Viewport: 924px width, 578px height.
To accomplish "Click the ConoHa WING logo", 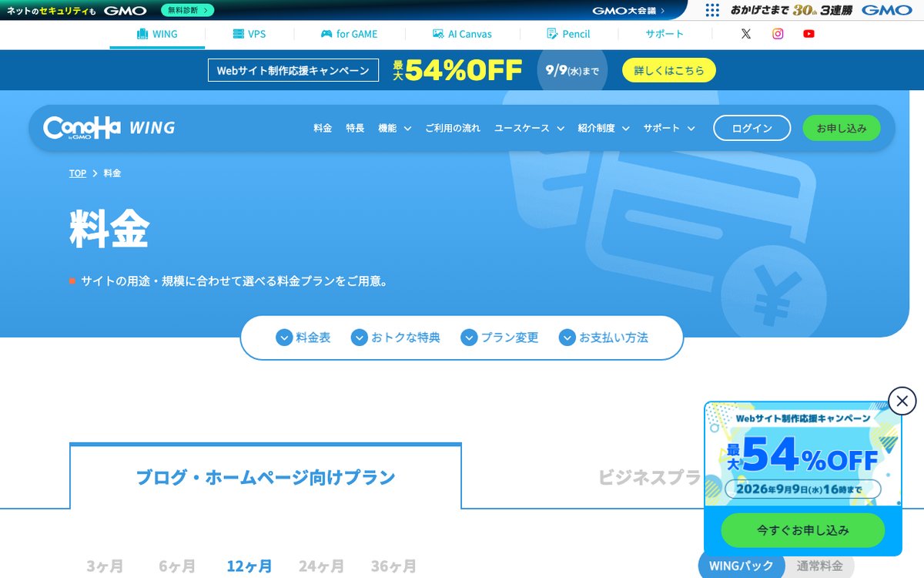I will pyautogui.click(x=109, y=128).
